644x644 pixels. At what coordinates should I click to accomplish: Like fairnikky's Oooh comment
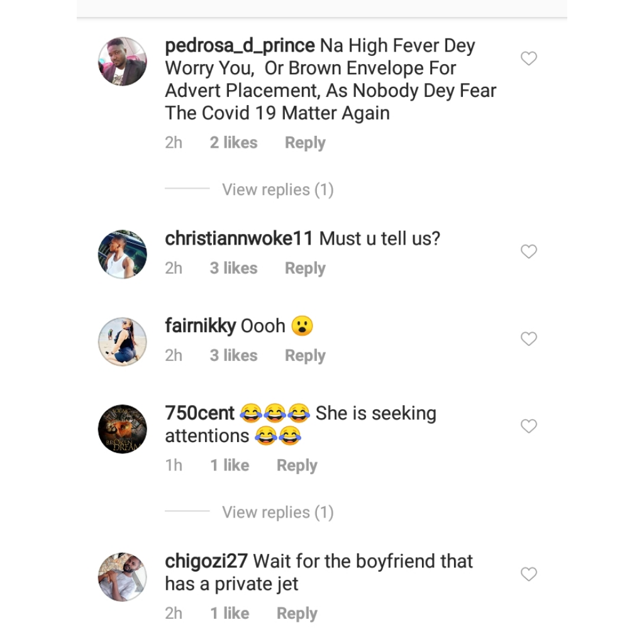click(x=529, y=339)
